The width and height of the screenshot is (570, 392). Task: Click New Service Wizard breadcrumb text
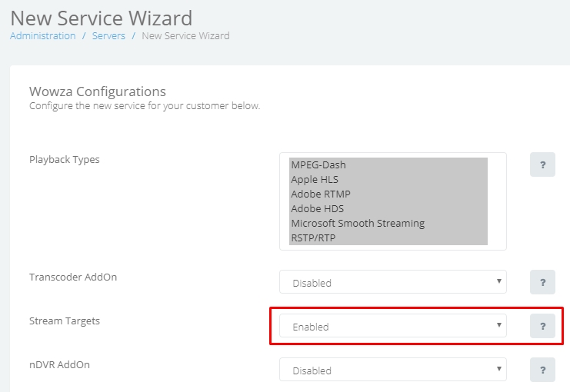click(185, 35)
